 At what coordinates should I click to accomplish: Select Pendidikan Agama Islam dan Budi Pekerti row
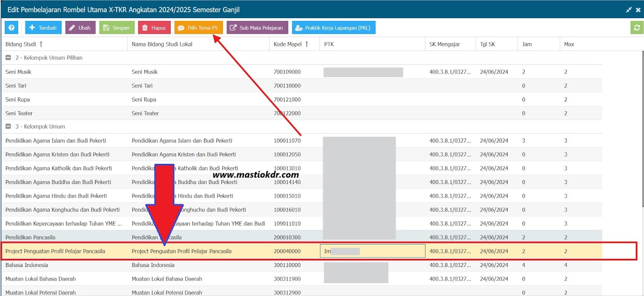coord(302,141)
